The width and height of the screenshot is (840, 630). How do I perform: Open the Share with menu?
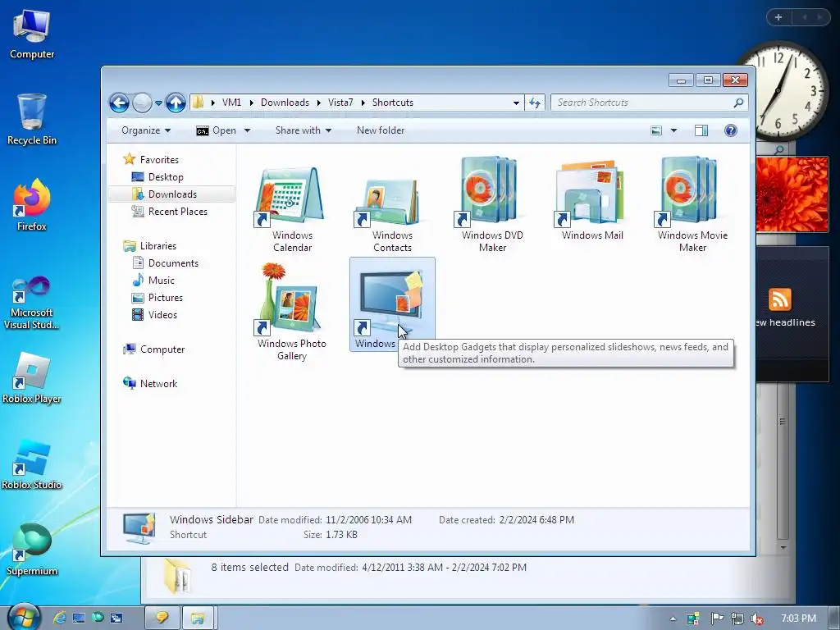[304, 130]
